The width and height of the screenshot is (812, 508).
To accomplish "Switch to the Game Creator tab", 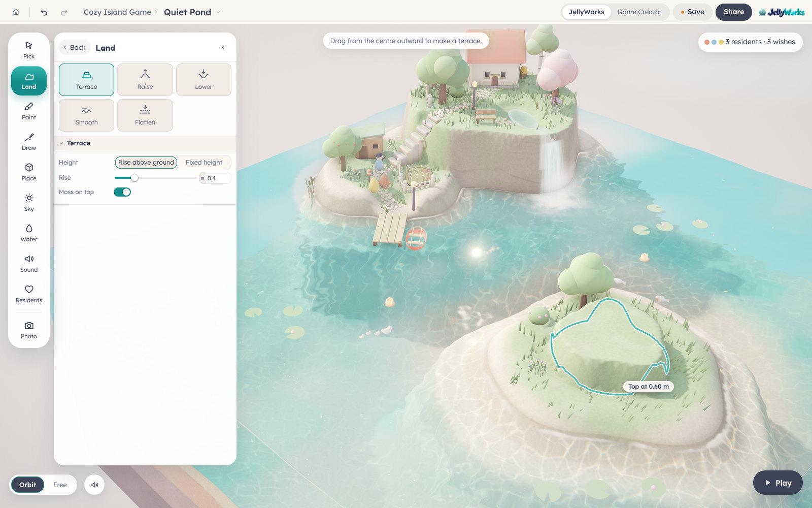I will click(x=639, y=12).
